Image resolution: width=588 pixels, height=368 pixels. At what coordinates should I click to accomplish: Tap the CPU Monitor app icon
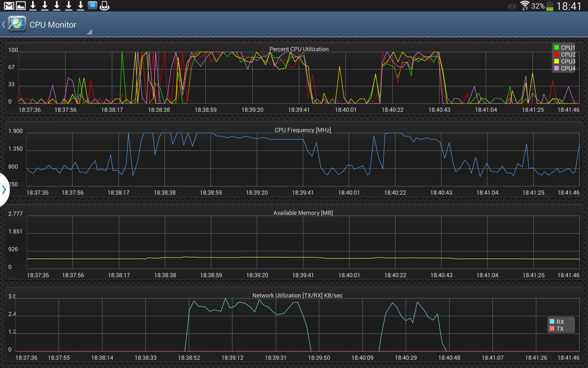tap(17, 24)
